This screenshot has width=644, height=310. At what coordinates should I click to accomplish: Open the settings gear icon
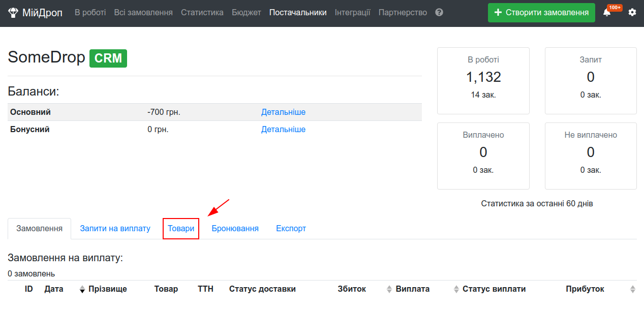click(x=632, y=12)
